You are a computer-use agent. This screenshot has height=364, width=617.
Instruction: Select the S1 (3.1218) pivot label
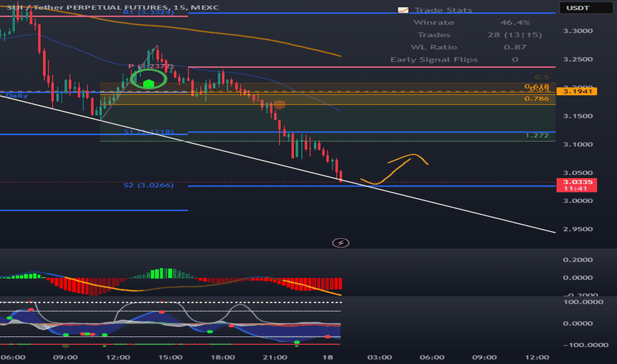pos(148,132)
